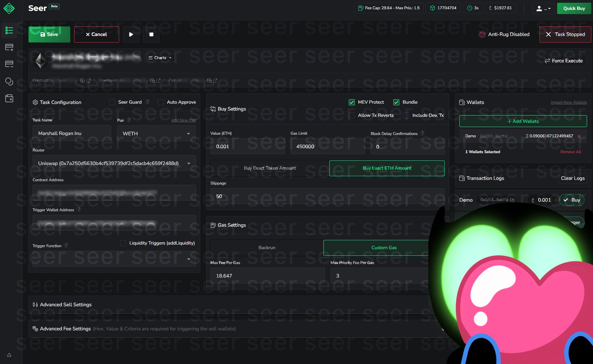This screenshot has height=364, width=593.
Task: Open the Pair dropdown showing WETH
Action: pyautogui.click(x=156, y=133)
